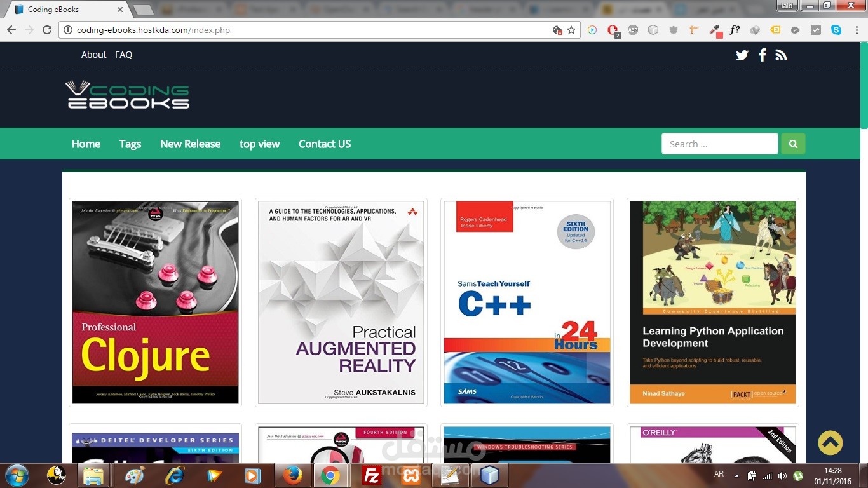Click the blocked cookies icon in address bar
Screen dimensions: 868x488
pyautogui.click(x=557, y=30)
